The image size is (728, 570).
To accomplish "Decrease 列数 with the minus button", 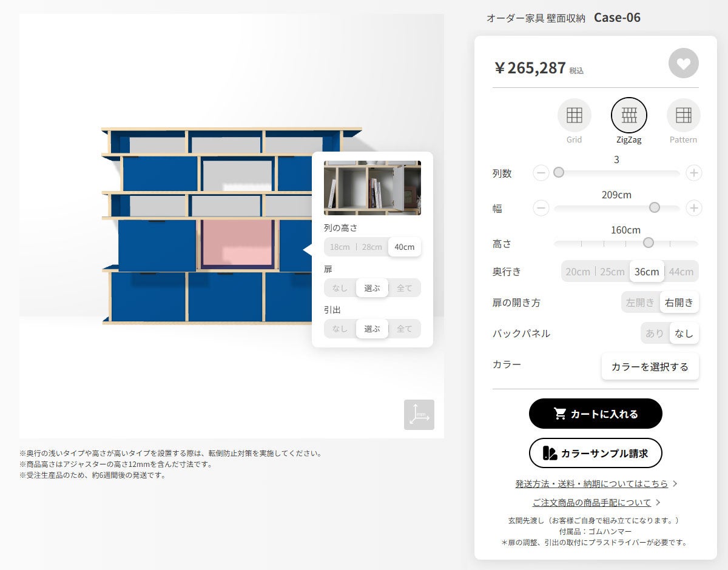I will (x=541, y=173).
